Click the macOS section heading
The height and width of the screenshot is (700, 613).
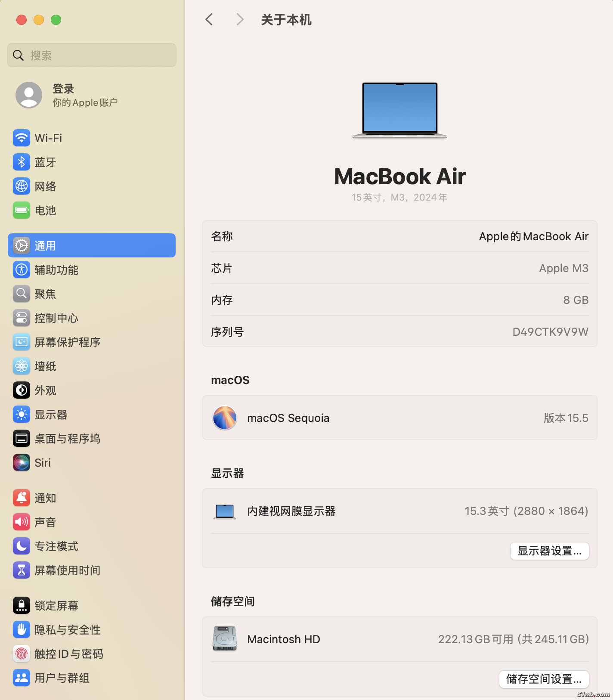[230, 380]
